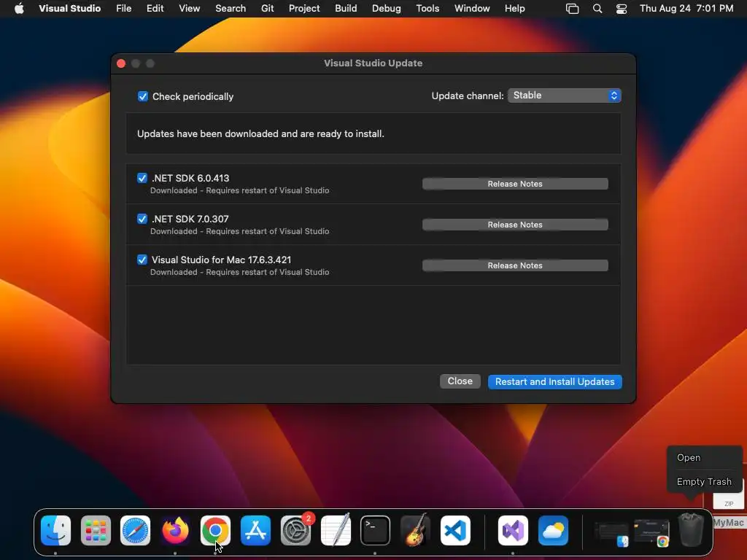Uncheck Check periodically checkbox

click(x=142, y=96)
